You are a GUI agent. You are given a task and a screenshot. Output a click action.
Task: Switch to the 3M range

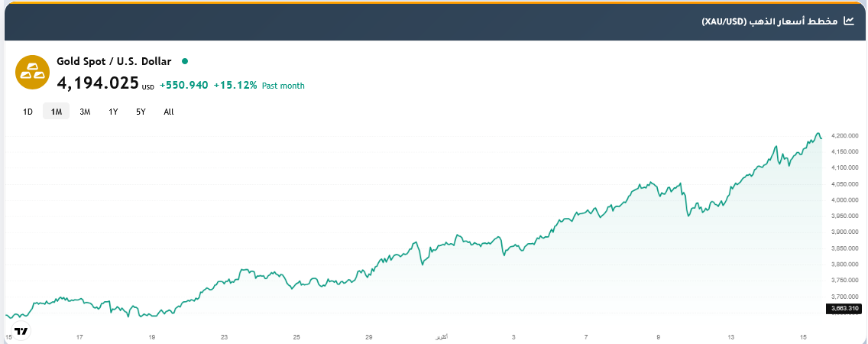click(85, 112)
